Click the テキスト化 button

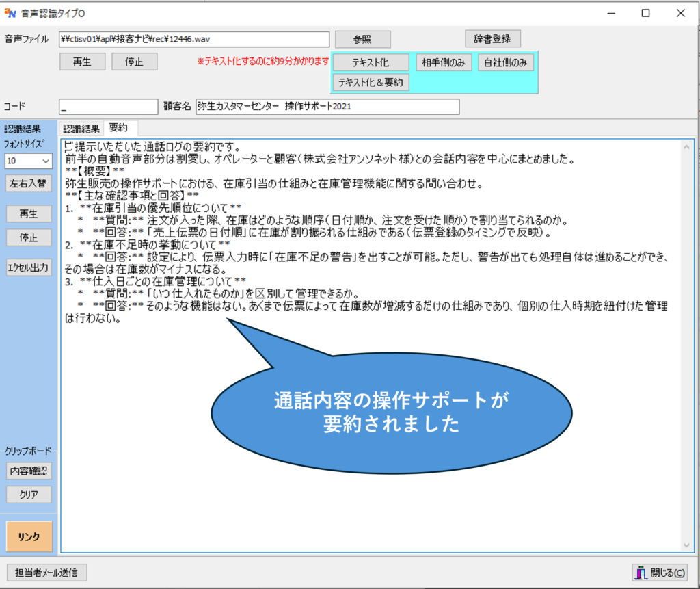point(371,62)
